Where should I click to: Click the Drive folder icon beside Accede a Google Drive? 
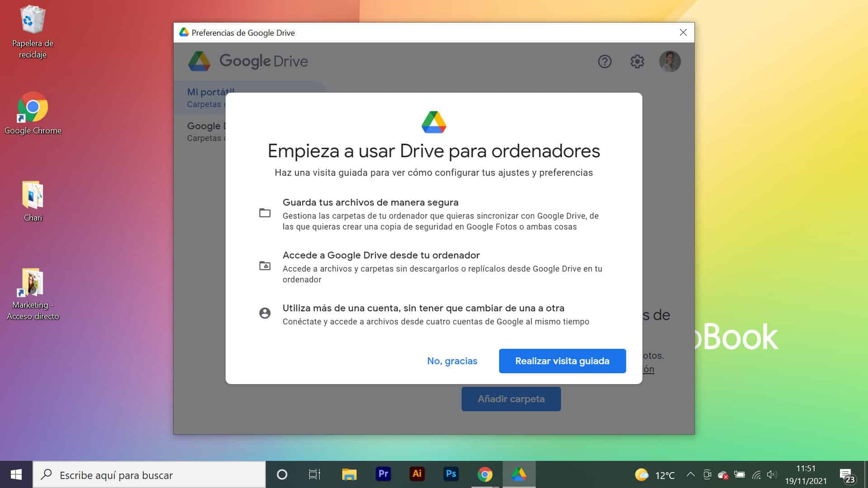(x=265, y=266)
